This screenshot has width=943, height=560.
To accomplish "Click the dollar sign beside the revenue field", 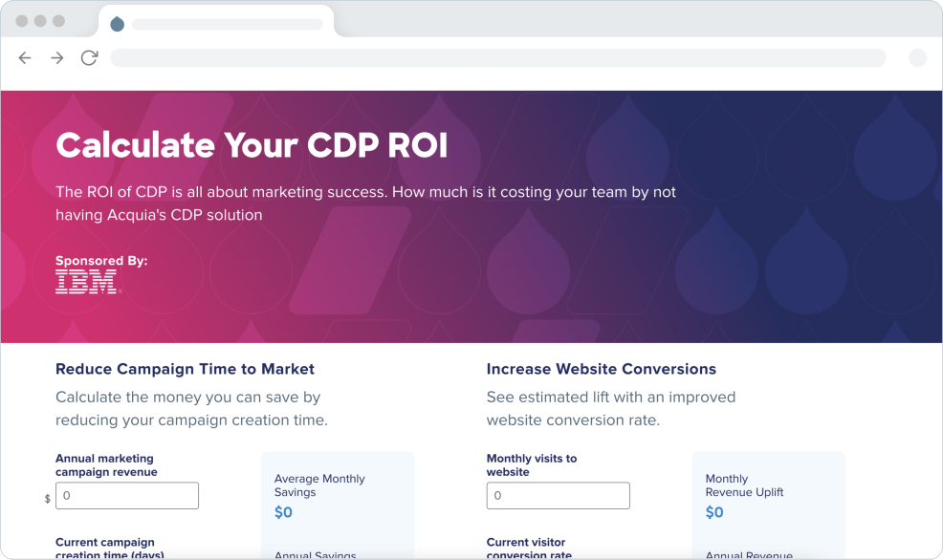I will pos(45,496).
